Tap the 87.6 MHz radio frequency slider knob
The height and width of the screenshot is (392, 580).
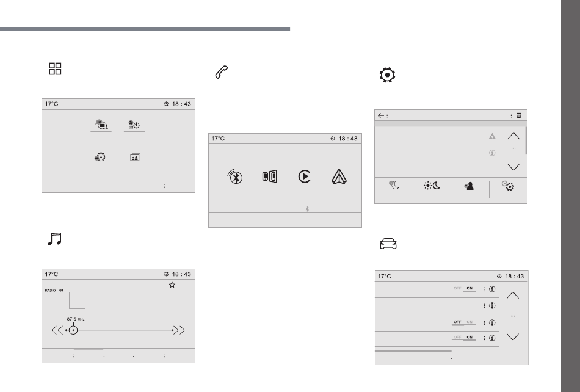point(73,330)
